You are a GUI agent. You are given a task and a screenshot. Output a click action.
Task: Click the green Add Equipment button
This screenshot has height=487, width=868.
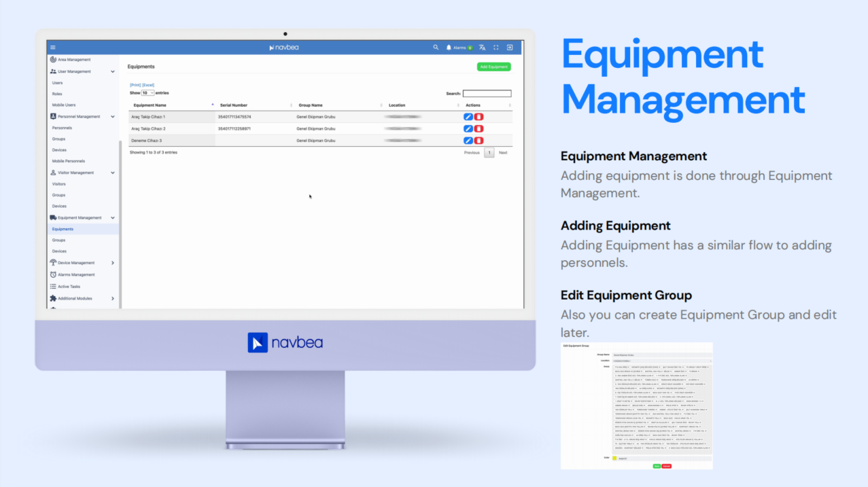pyautogui.click(x=493, y=67)
